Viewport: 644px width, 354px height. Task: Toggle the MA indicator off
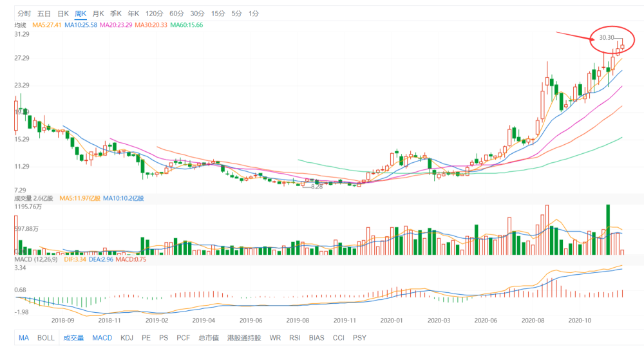[x=24, y=337]
